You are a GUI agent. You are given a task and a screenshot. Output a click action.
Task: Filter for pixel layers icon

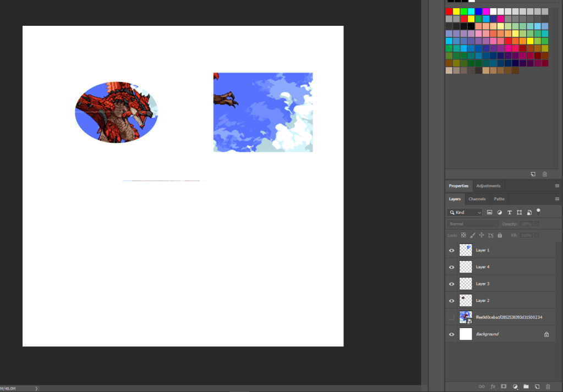pyautogui.click(x=489, y=212)
